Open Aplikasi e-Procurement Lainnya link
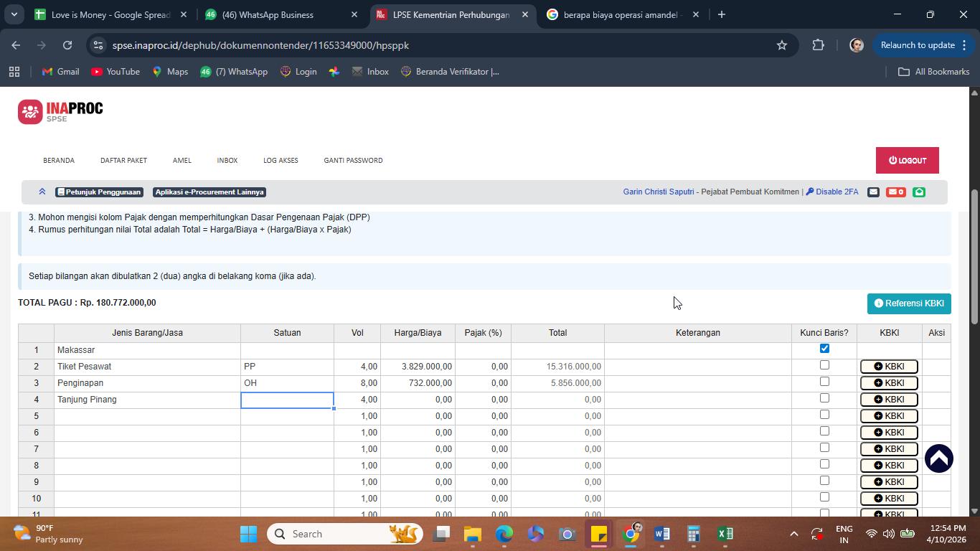980x551 pixels. point(209,192)
